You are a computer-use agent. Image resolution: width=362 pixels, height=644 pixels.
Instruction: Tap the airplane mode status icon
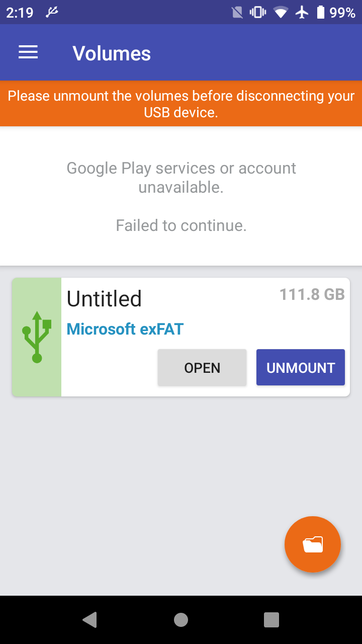302,12
